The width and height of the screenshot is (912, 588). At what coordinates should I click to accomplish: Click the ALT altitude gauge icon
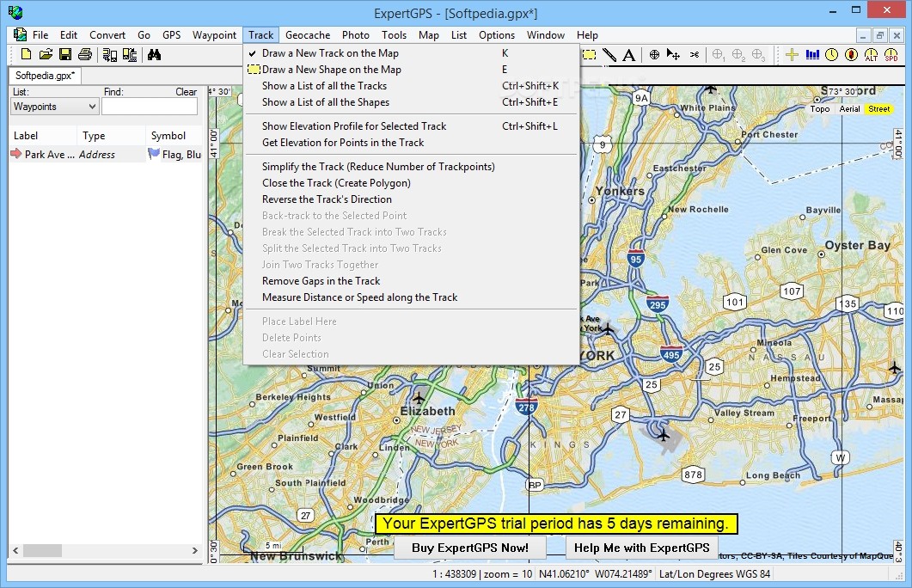tap(872, 55)
